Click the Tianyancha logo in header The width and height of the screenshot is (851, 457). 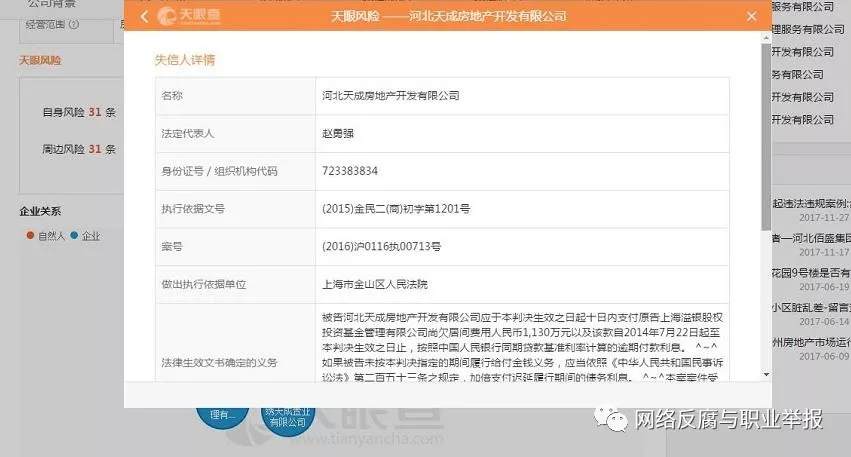[189, 16]
